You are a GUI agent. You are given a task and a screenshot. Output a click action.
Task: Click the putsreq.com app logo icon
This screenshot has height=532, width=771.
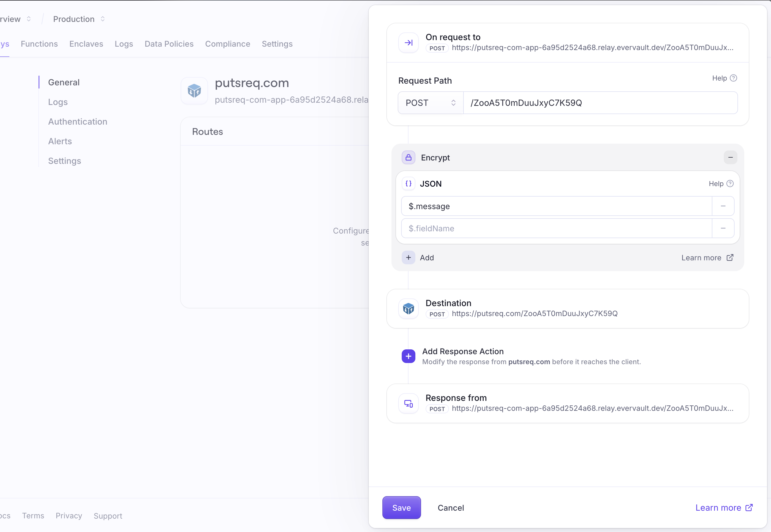pyautogui.click(x=194, y=91)
